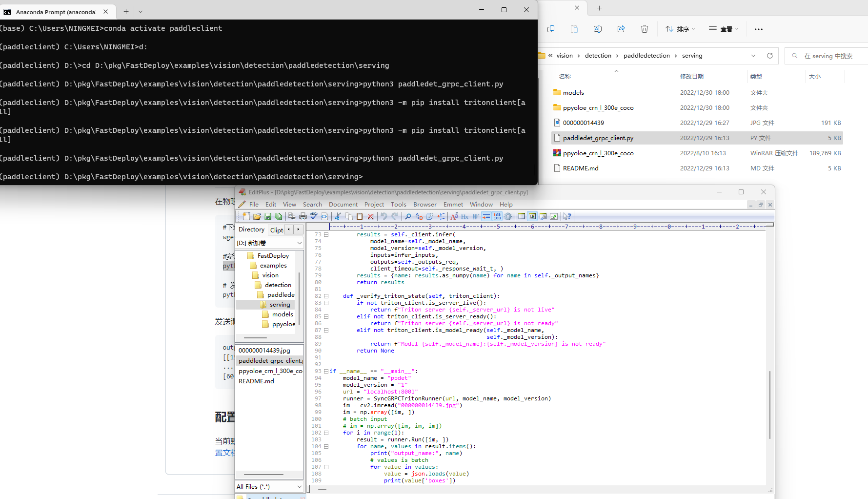This screenshot has width=868, height=499.
Task: Open 查看 view dropdown in File Explorer
Action: pyautogui.click(x=724, y=29)
